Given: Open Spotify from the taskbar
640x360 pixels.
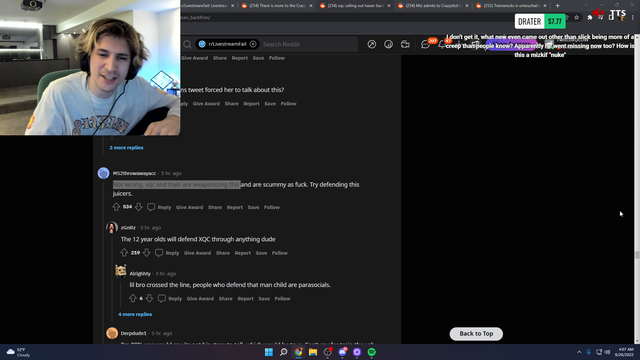Looking at the screenshot, I should point(371,352).
